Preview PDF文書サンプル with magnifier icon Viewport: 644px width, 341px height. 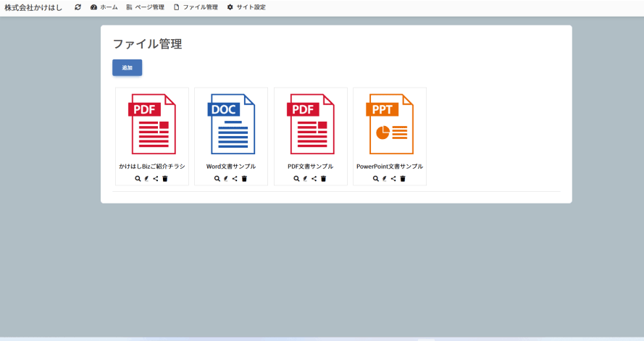296,179
